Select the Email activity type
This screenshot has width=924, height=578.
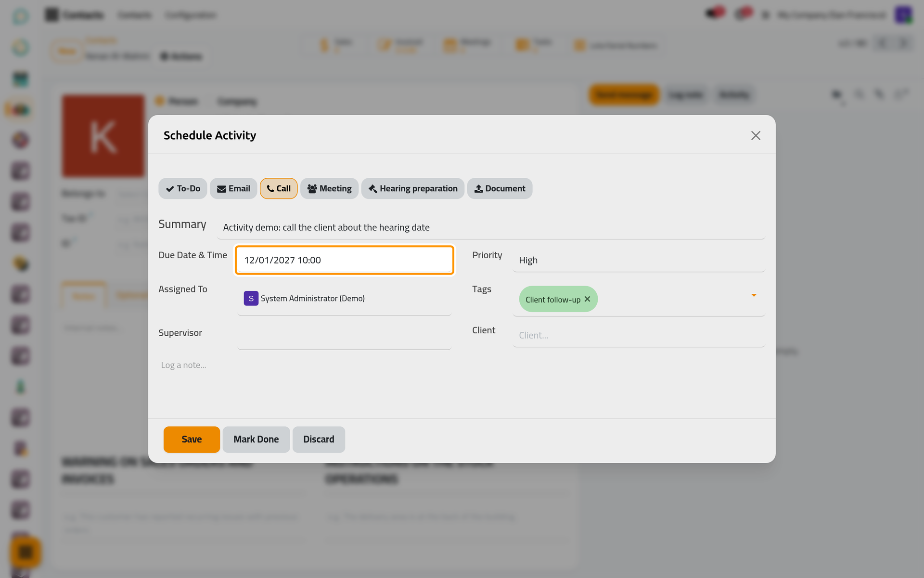pos(233,188)
